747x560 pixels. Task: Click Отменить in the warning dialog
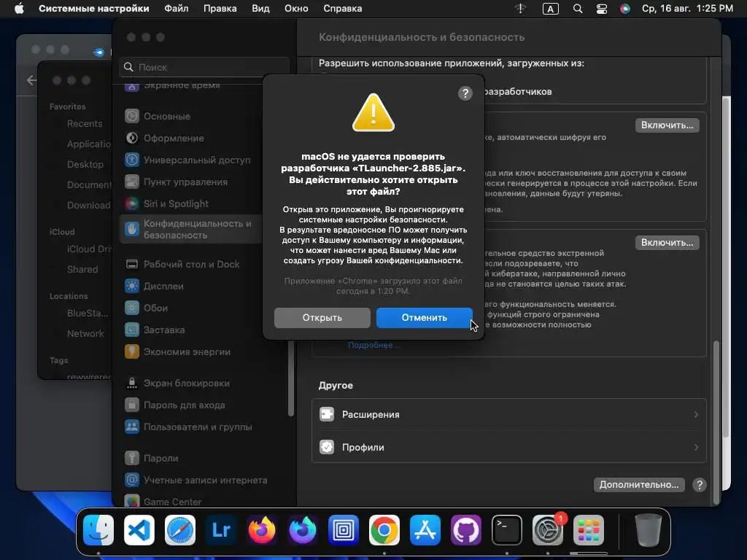(424, 318)
